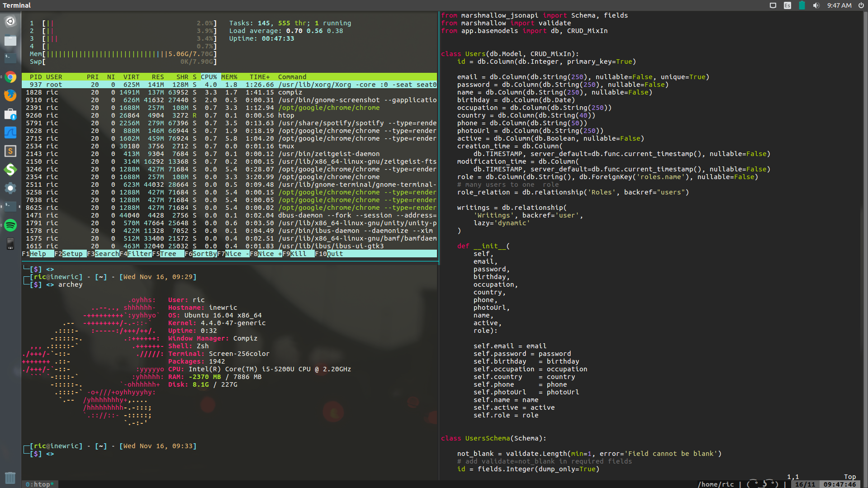
Task: Sort htop by the VIRT column header
Action: pyautogui.click(x=131, y=77)
